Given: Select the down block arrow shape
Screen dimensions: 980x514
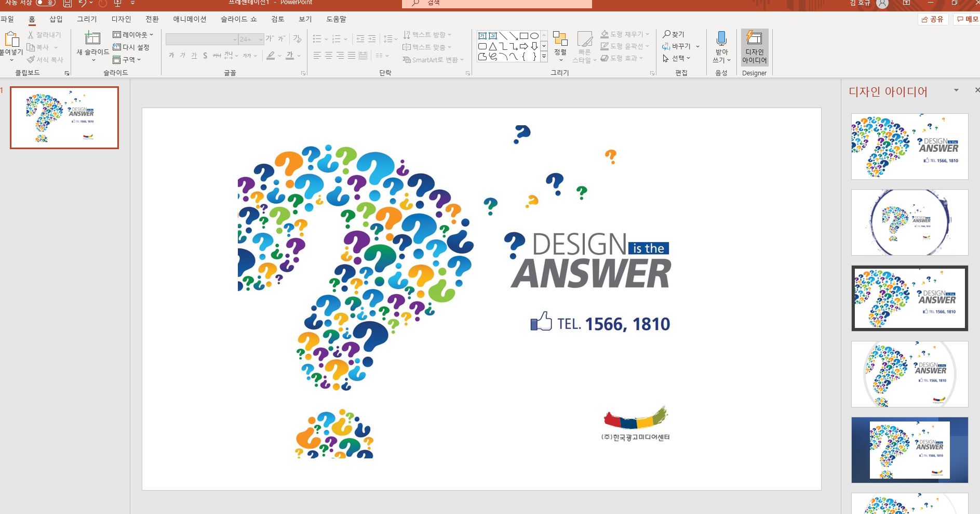Looking at the screenshot, I should [534, 46].
